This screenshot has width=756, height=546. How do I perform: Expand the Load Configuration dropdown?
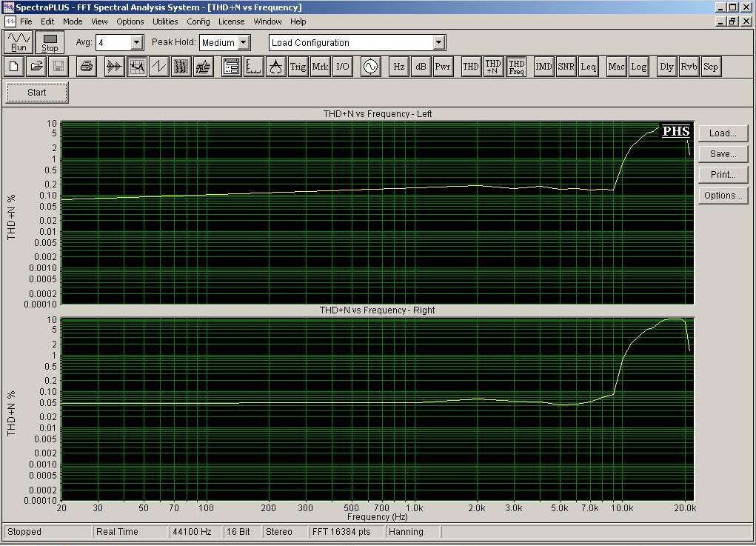[438, 43]
